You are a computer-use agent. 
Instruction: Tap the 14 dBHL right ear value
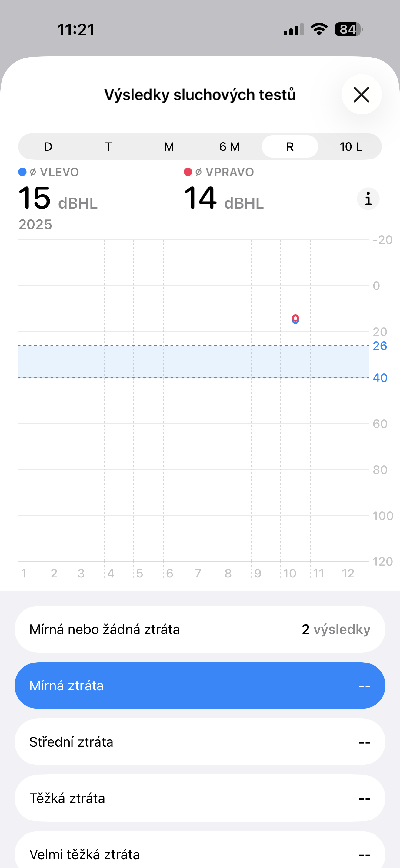tap(223, 199)
